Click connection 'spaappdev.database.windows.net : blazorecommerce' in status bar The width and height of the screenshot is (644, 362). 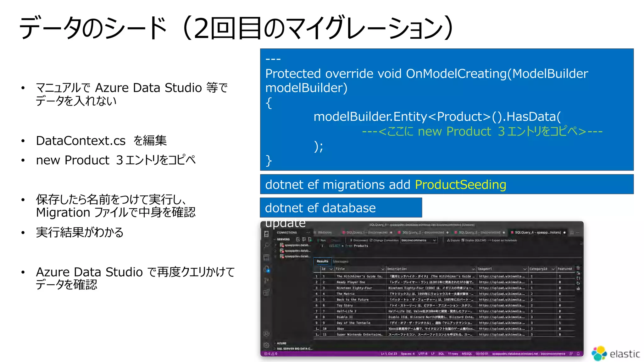pyautogui.click(x=529, y=354)
